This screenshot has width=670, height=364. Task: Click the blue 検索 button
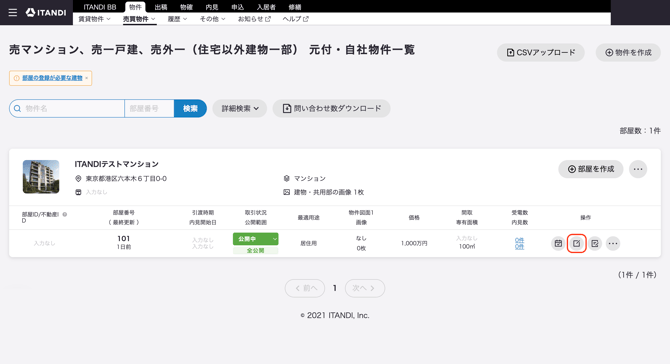(x=190, y=109)
